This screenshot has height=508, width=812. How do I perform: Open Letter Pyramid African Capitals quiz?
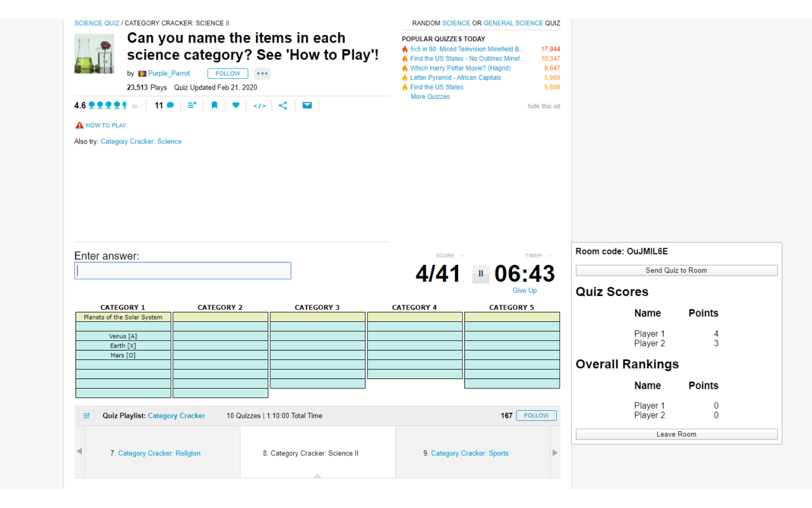click(455, 77)
